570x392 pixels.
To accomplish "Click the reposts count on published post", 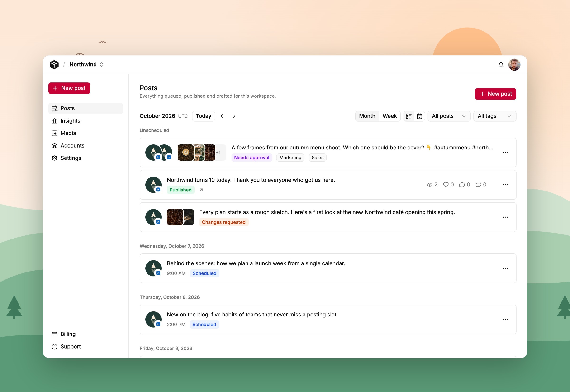I will point(481,185).
